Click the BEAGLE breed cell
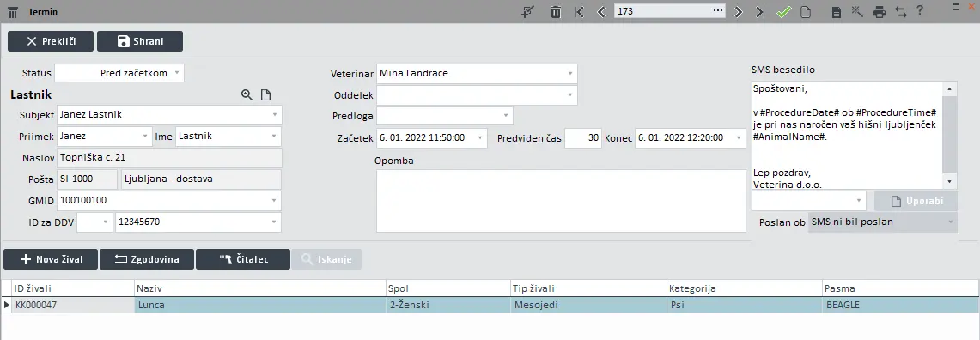980x340 pixels. tap(900, 305)
